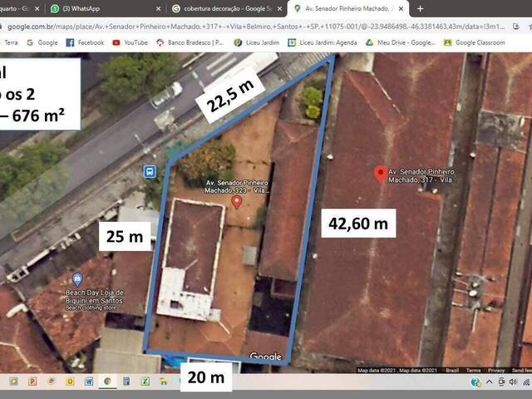Open the YouTube bookmark
The height and width of the screenshot is (399, 532).
tap(130, 42)
